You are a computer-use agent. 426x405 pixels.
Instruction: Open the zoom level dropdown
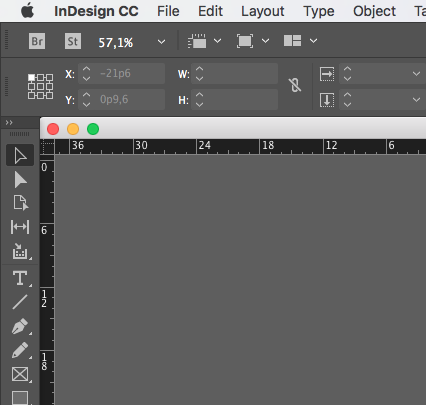coord(161,42)
